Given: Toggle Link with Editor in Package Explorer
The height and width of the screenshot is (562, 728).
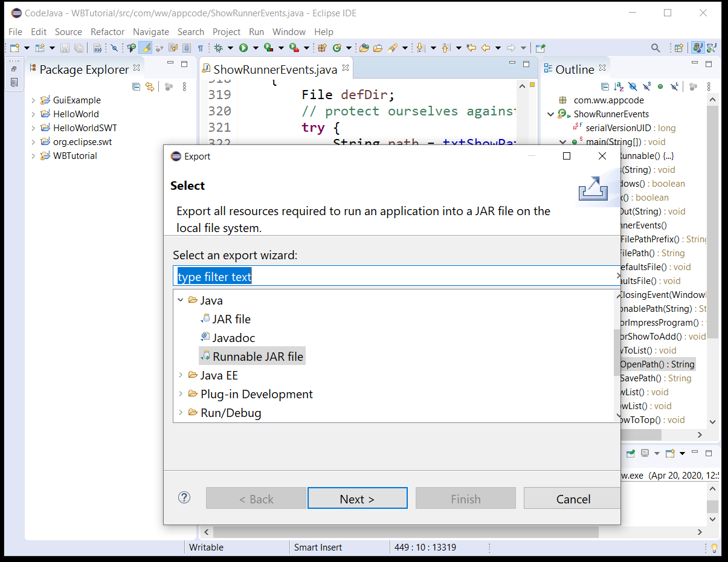Looking at the screenshot, I should tap(149, 87).
